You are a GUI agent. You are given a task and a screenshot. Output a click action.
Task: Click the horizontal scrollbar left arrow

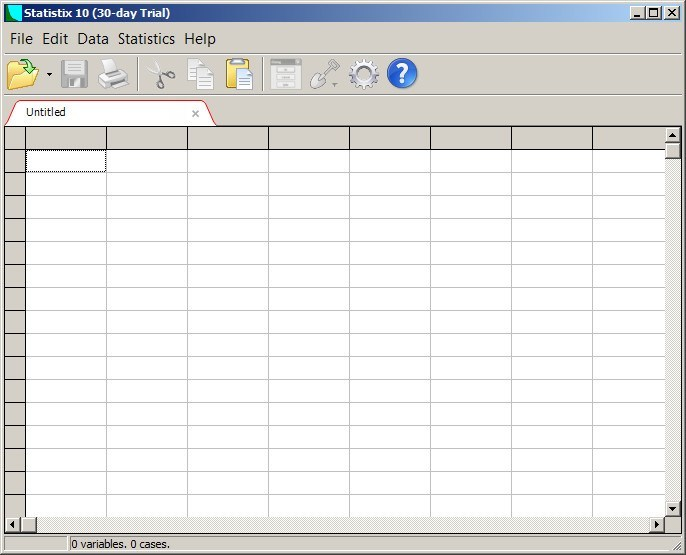[x=12, y=524]
